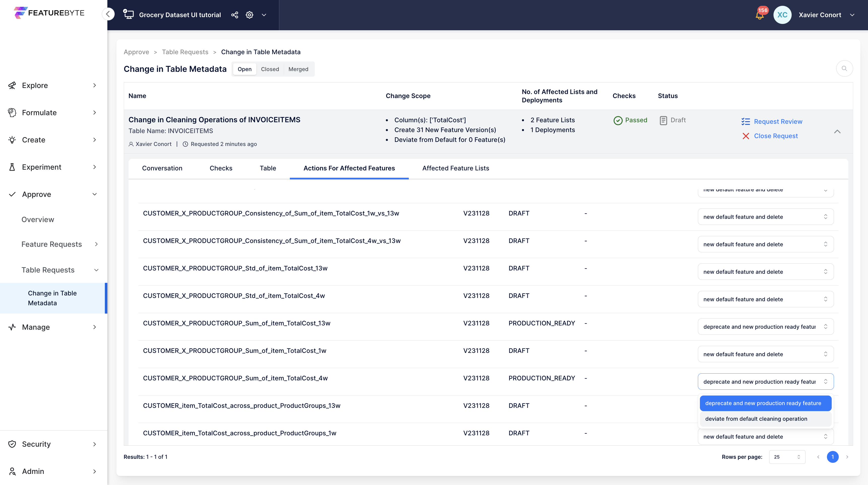This screenshot has height=485, width=868.
Task: Choose deprecate and new production ready feature option
Action: [766, 403]
